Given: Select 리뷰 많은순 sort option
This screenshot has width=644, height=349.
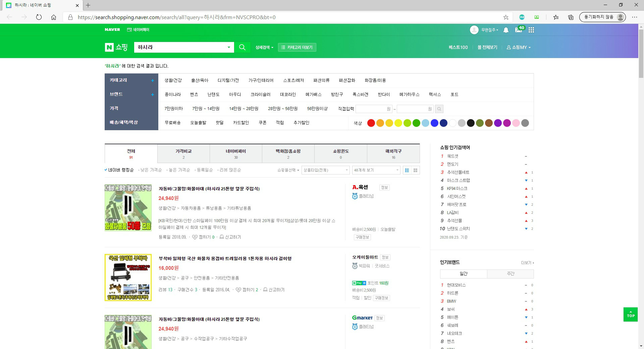Looking at the screenshot, I should click(x=230, y=170).
